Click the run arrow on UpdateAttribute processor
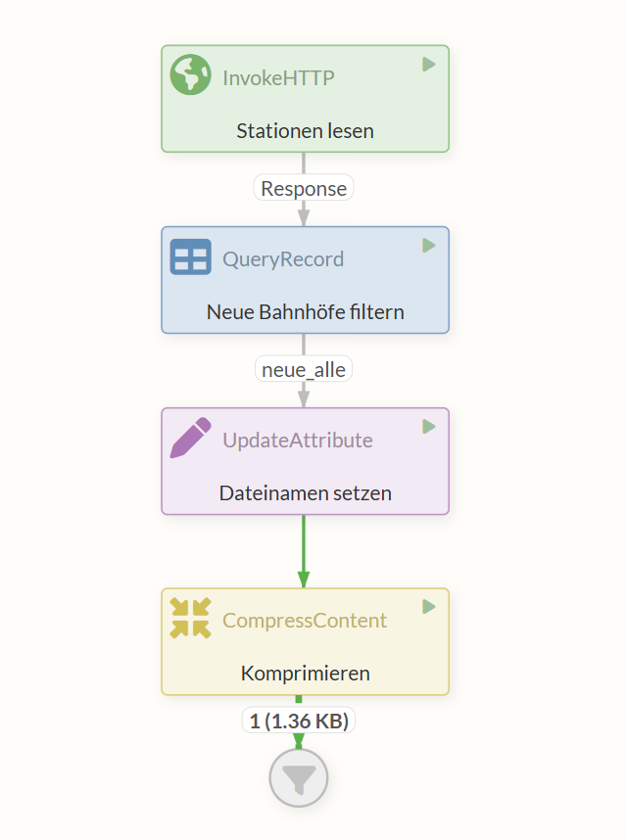Viewport: 626px width, 840px height. pos(428,426)
